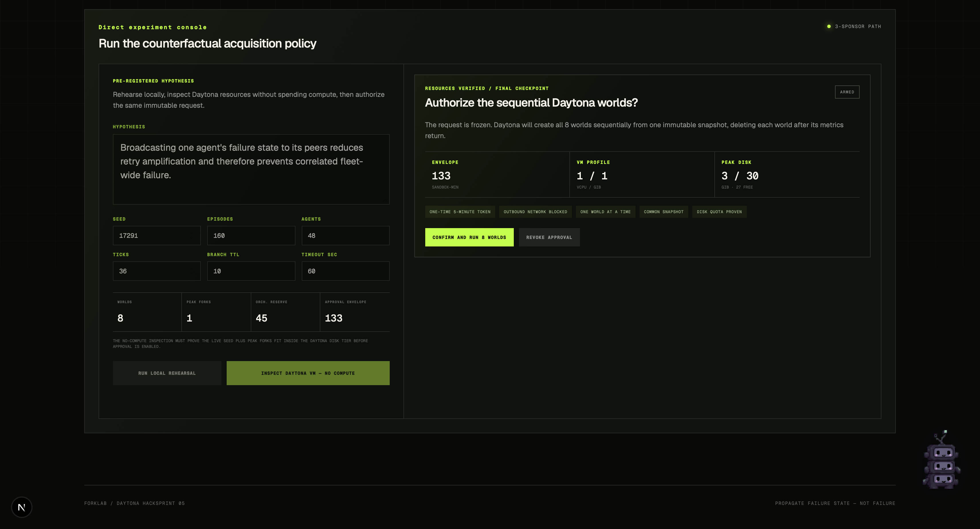The width and height of the screenshot is (980, 529).
Task: Focus the Seed field showing 17291
Action: click(x=157, y=236)
